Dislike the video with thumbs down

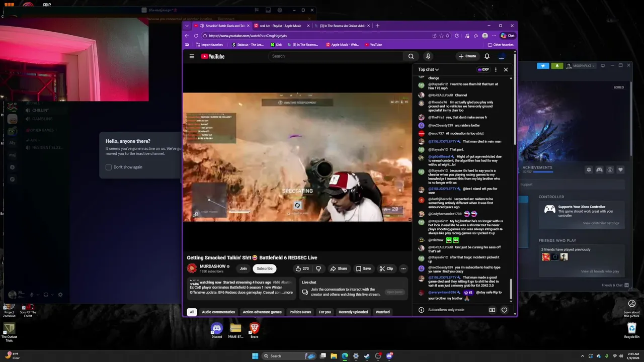318,268
